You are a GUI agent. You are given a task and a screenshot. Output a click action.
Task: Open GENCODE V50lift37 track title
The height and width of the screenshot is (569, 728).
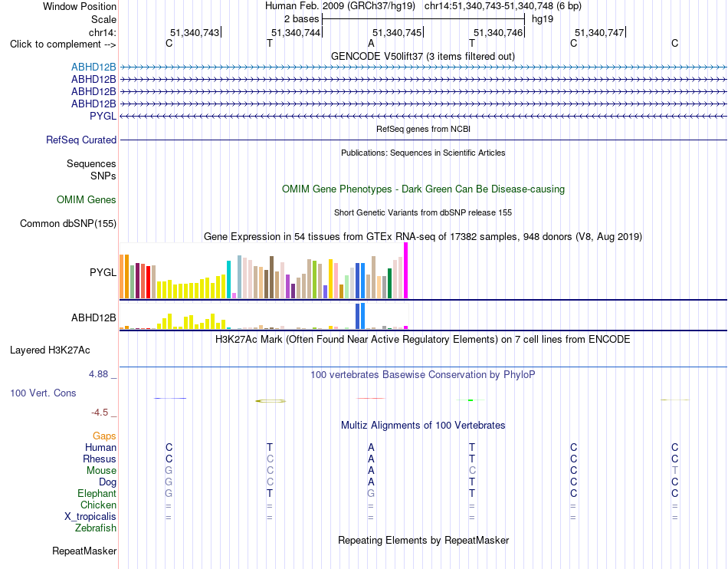click(x=422, y=56)
